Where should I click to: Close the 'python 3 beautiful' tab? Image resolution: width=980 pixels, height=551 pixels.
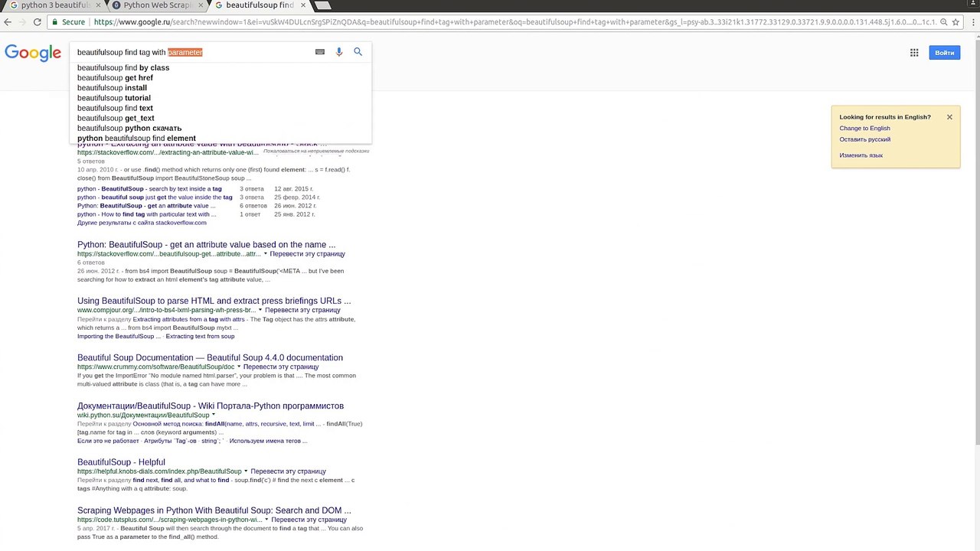point(96,5)
